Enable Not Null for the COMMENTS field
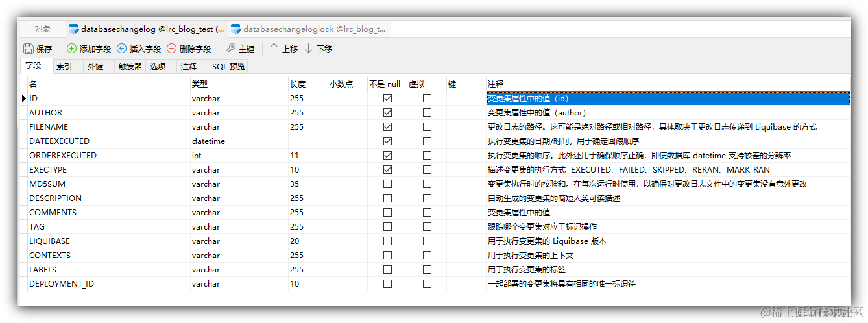 [x=387, y=213]
